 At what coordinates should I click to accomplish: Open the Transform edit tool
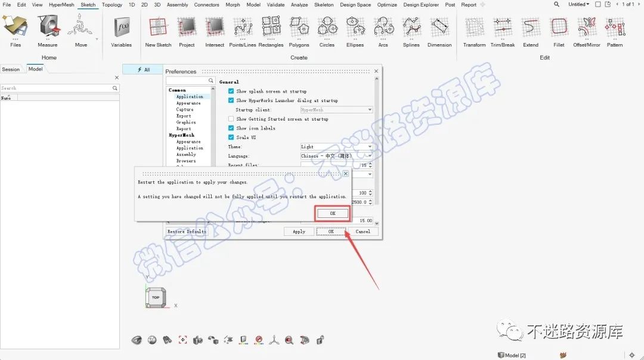(475, 31)
